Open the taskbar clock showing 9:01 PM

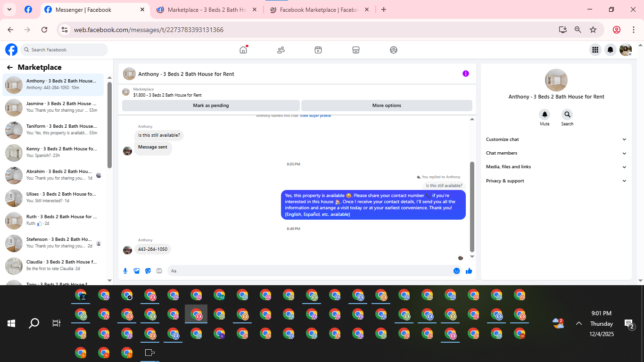click(602, 323)
